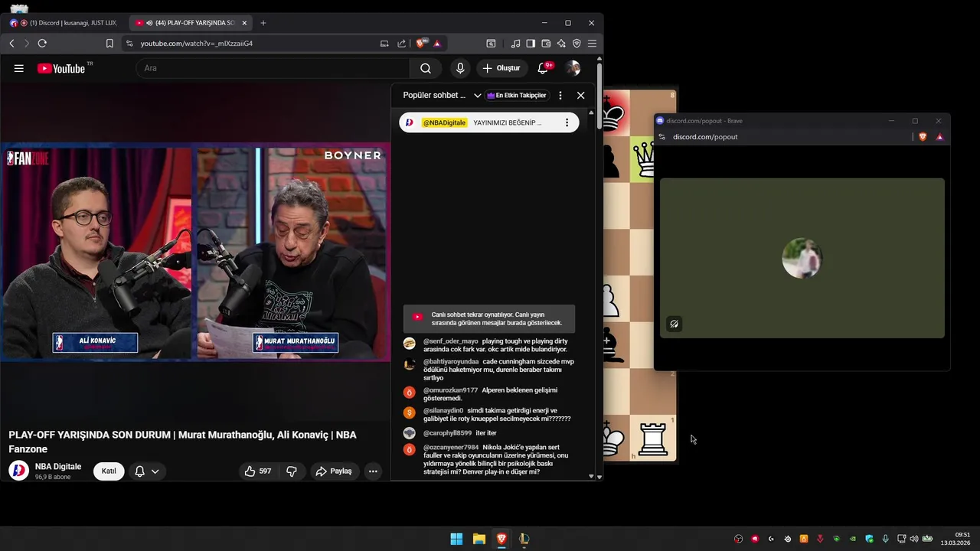Click the address bar URL
The image size is (980, 551).
point(197,44)
